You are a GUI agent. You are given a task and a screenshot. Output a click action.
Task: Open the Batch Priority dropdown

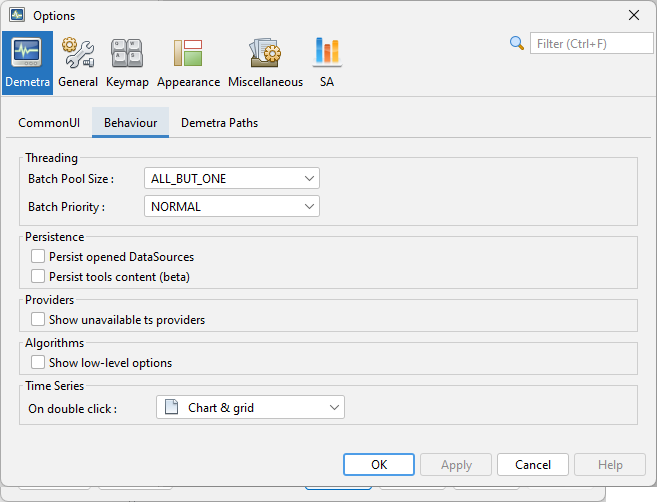[232, 207]
